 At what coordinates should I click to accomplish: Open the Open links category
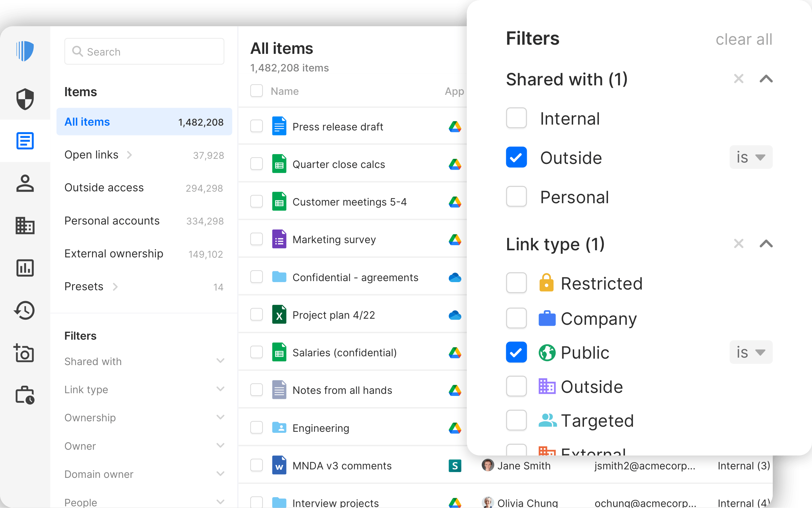[91, 155]
